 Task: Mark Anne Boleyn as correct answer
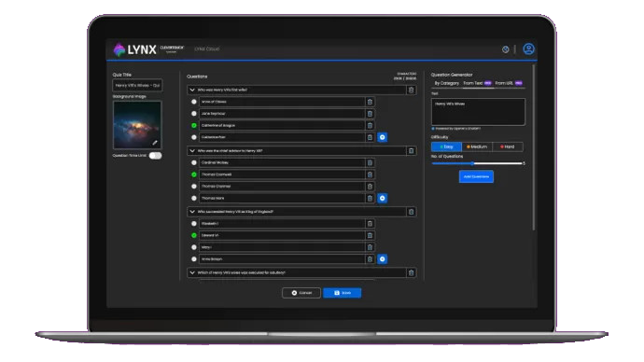(x=194, y=259)
